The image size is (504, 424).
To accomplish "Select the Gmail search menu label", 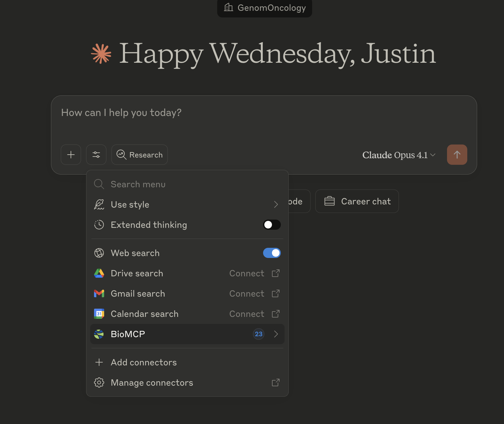I will point(138,293).
